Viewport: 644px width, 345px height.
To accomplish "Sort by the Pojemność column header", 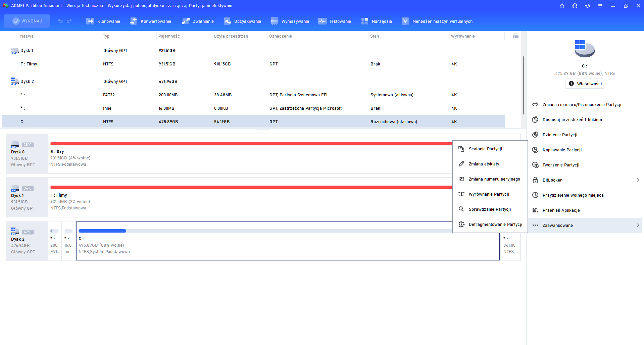I will [x=169, y=36].
